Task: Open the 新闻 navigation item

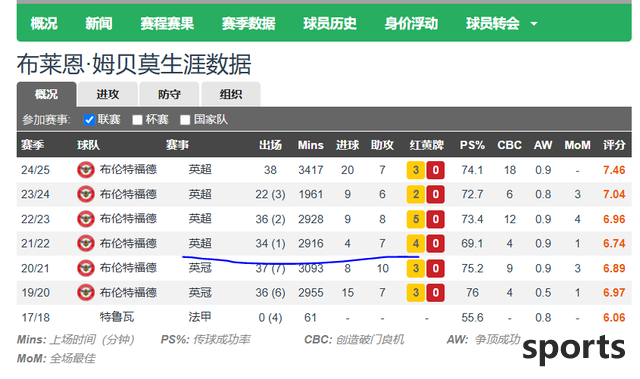Action: (98, 23)
